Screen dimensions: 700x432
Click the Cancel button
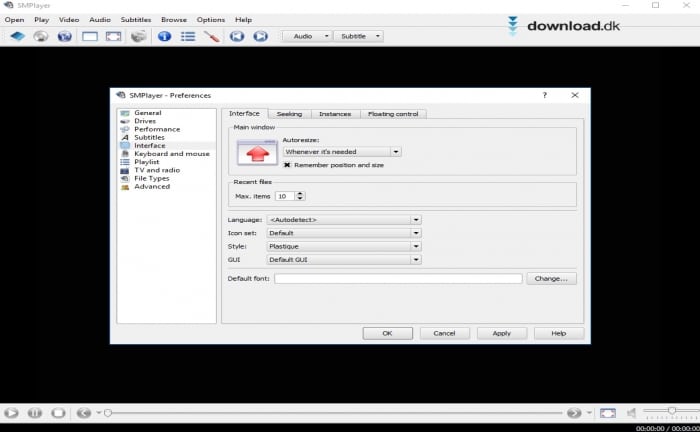tap(444, 333)
